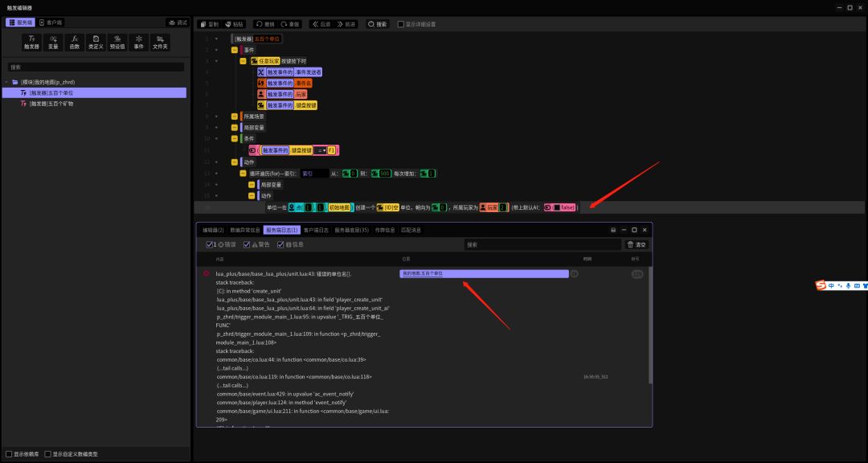Viewport: 868px width, 463px height.
Task: Click the 清空 trash icon in log panel
Action: (637, 244)
